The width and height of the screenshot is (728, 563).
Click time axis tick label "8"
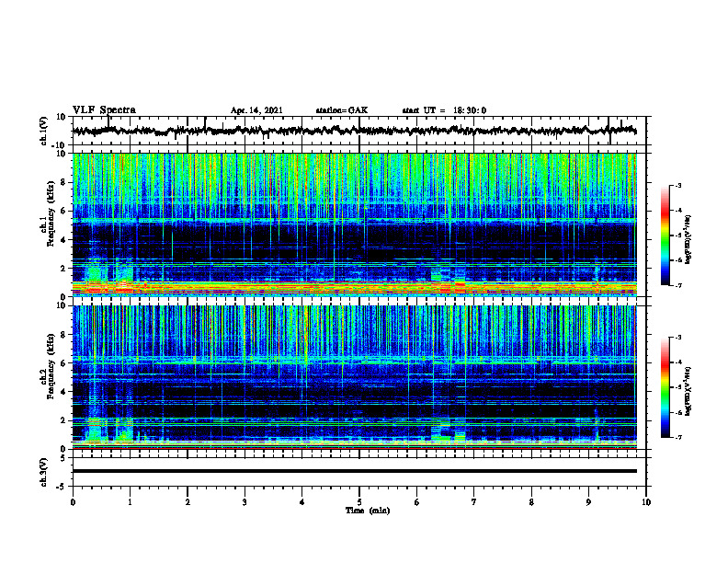531,502
